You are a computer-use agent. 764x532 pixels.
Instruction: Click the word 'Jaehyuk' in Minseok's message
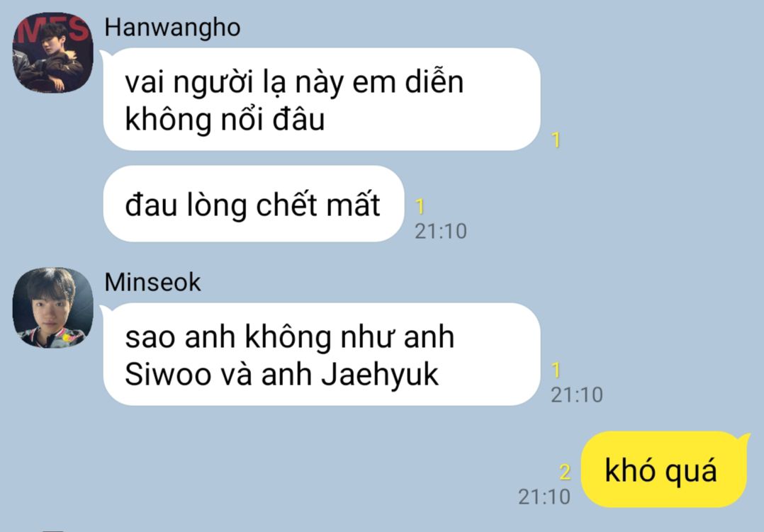(x=380, y=375)
